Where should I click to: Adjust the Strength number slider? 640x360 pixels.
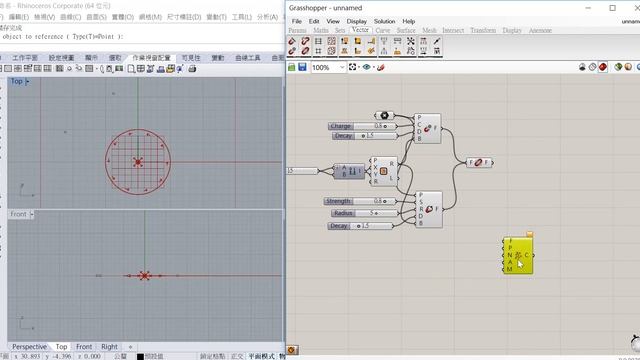tap(360, 201)
